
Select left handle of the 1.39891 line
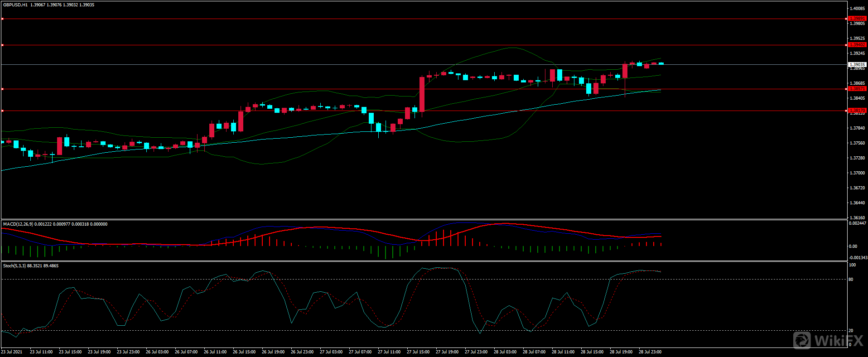click(2, 19)
